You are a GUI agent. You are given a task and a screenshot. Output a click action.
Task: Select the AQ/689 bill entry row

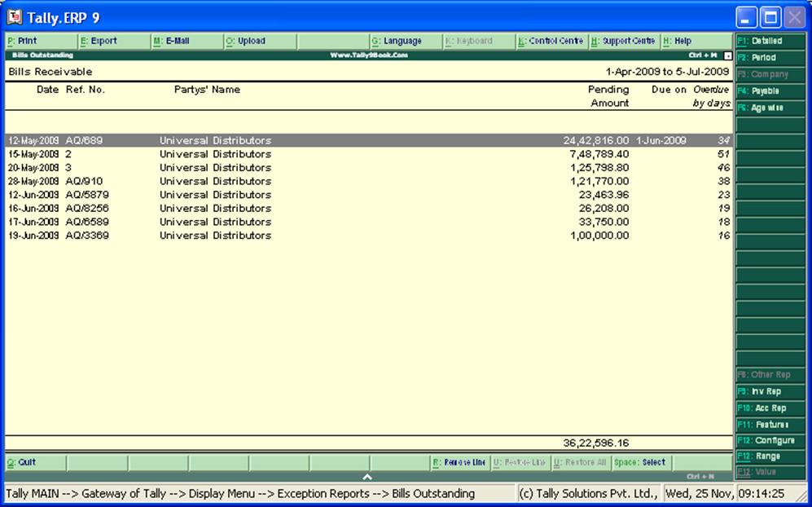(x=244, y=139)
